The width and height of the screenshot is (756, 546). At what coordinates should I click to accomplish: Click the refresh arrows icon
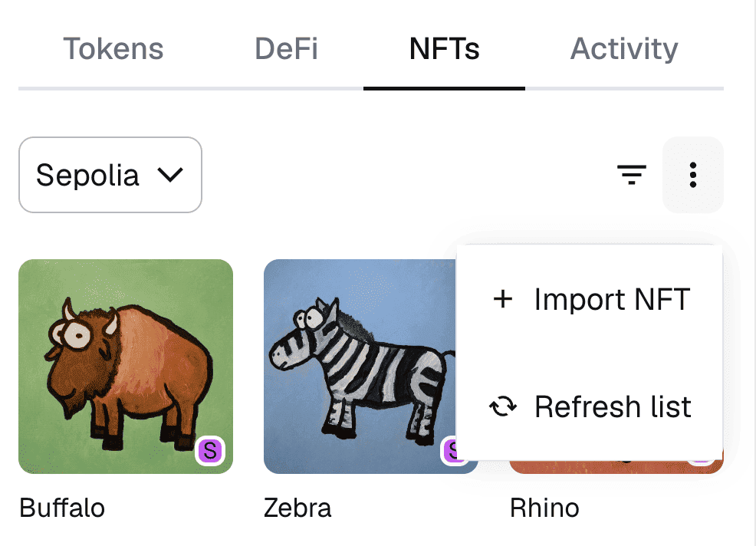(502, 406)
